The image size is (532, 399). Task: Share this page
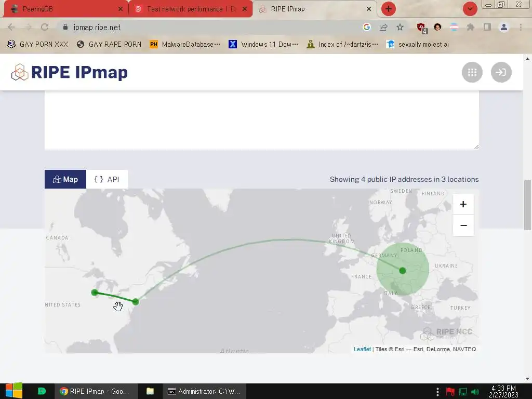383,27
